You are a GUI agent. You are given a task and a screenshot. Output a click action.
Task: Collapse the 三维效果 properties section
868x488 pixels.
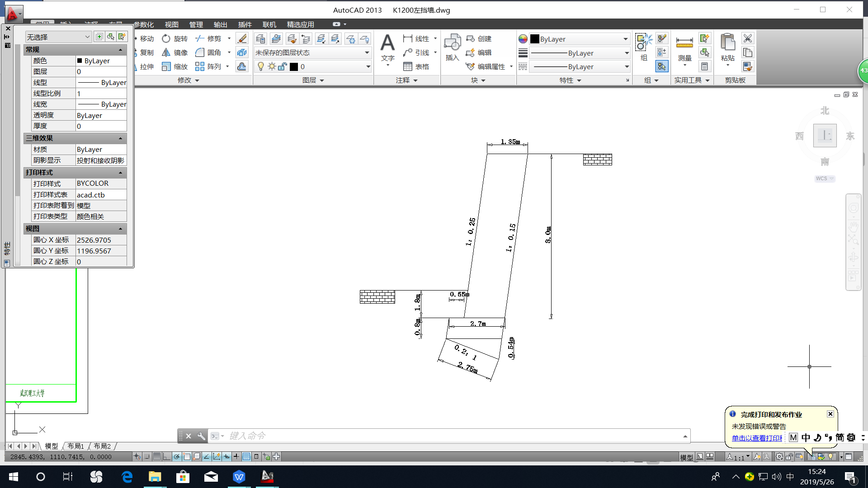point(120,138)
